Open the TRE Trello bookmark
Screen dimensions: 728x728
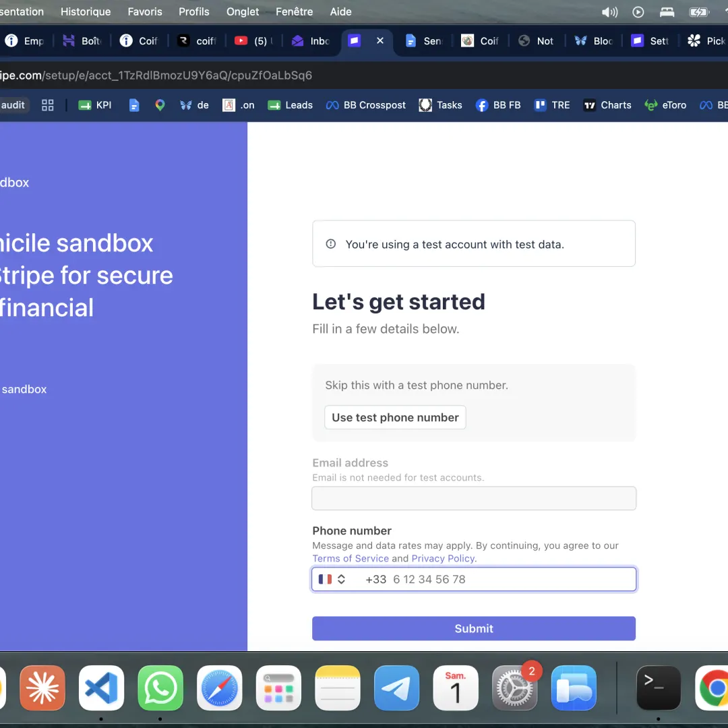coord(552,105)
